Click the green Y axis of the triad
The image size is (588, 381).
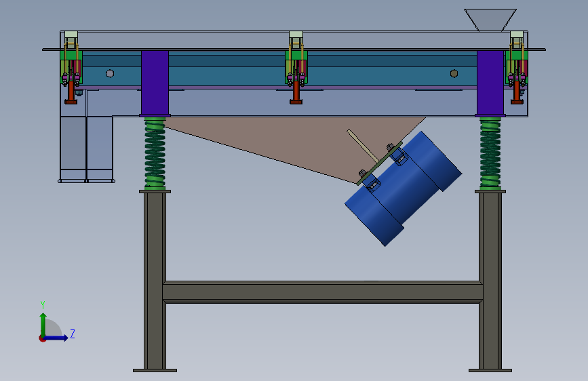(43, 324)
